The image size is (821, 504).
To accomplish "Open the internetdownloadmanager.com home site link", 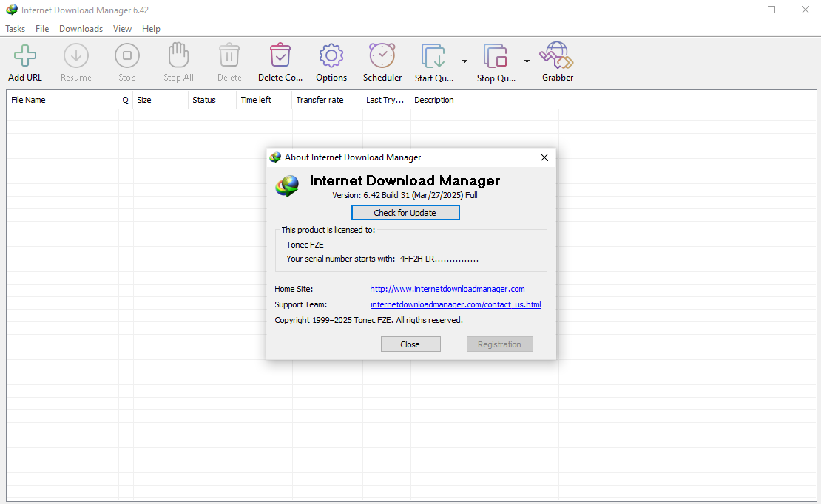I will tap(447, 289).
